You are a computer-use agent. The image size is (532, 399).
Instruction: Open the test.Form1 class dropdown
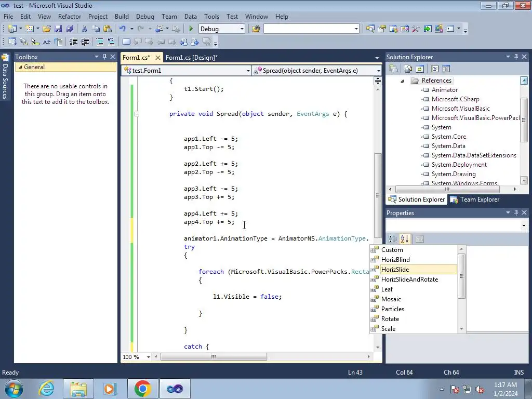point(248,71)
